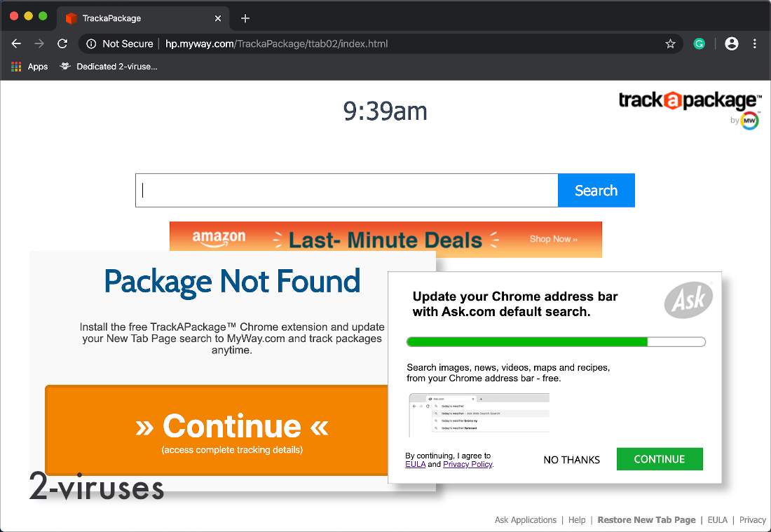
Task: Reload the page using the refresh icon
Action: pyautogui.click(x=62, y=43)
